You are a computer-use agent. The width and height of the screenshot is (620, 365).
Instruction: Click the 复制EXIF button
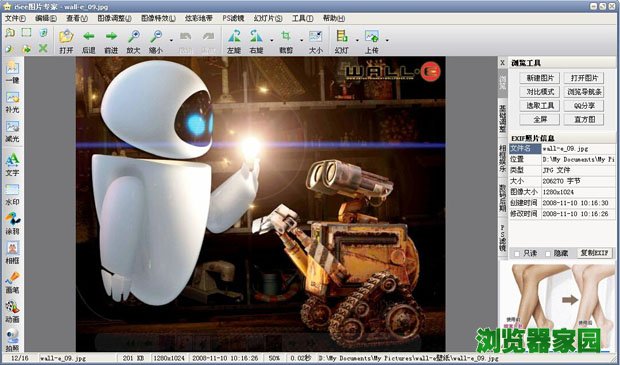[594, 253]
